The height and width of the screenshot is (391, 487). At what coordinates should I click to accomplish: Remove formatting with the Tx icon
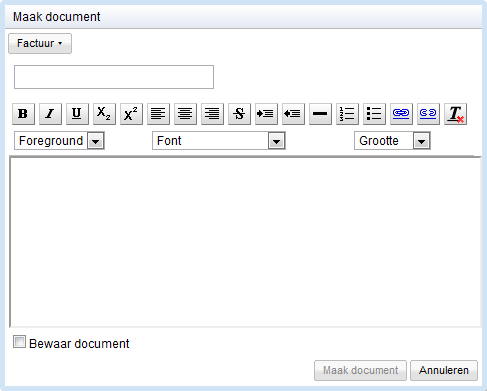point(455,114)
